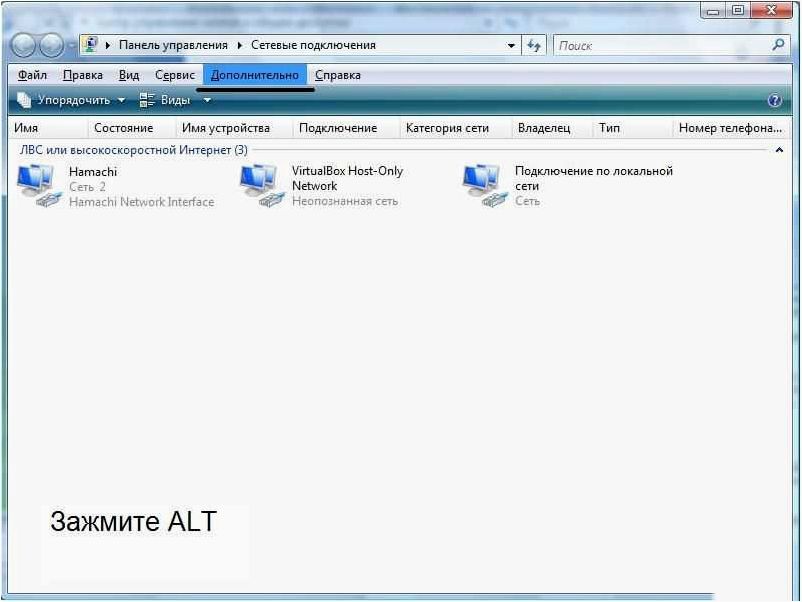Select the VirtualBox Host-Only Network adapter icon
Image resolution: width=802 pixels, height=602 pixels.
[262, 185]
